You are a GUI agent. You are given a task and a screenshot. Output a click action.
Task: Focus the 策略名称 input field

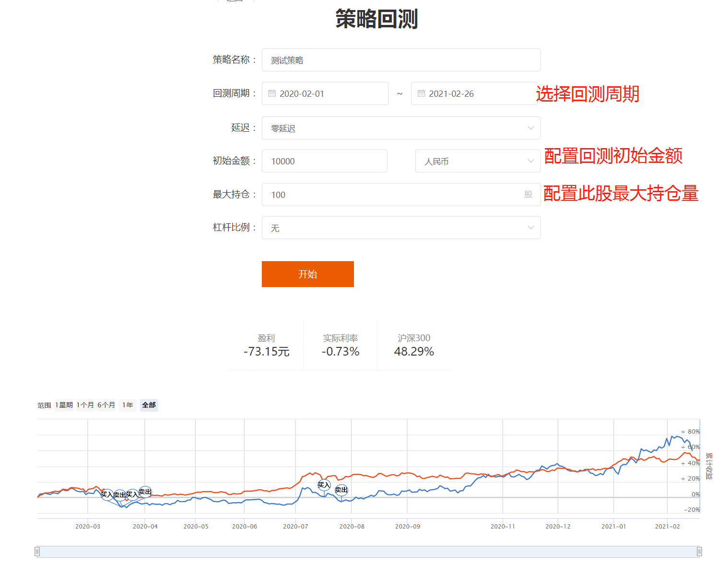[x=401, y=60]
